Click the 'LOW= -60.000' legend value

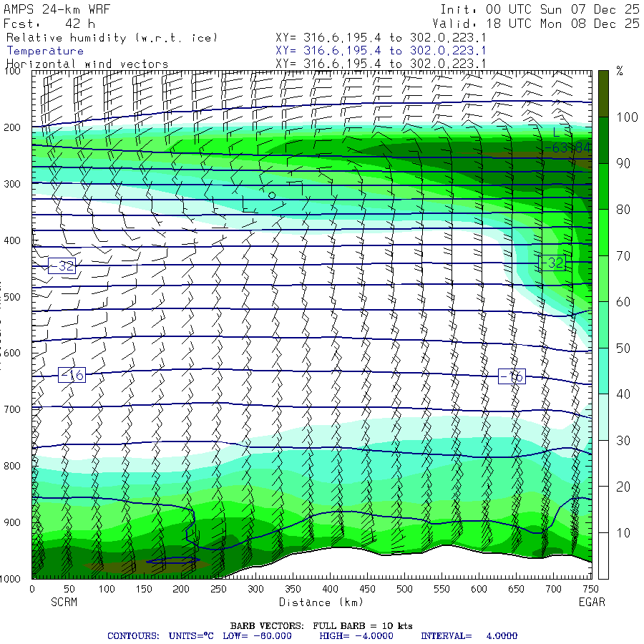pos(257,636)
